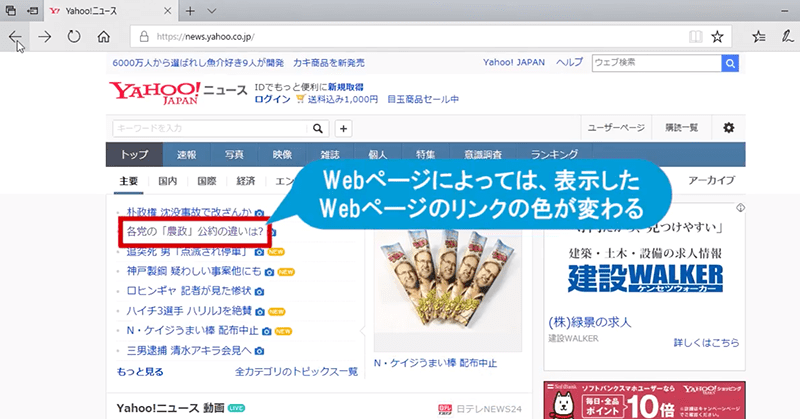Toggle reading view book icon
Viewport: 800px width, 419px height.
(695, 37)
